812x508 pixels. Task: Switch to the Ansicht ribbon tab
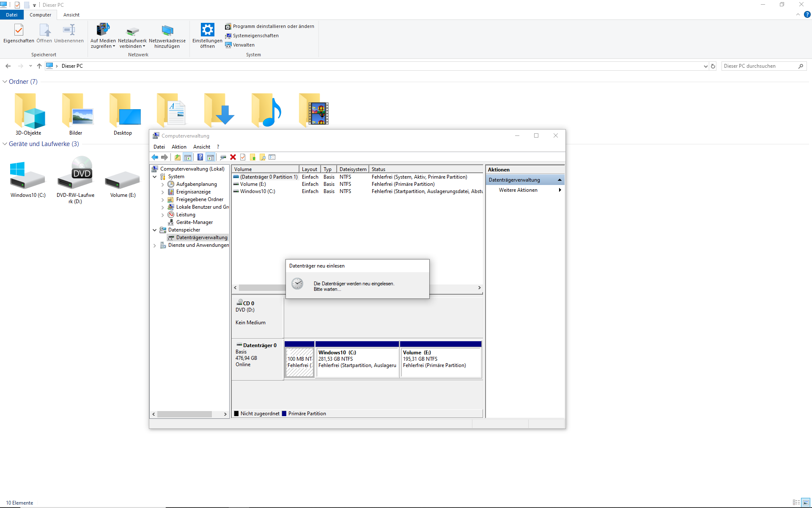pyautogui.click(x=71, y=15)
